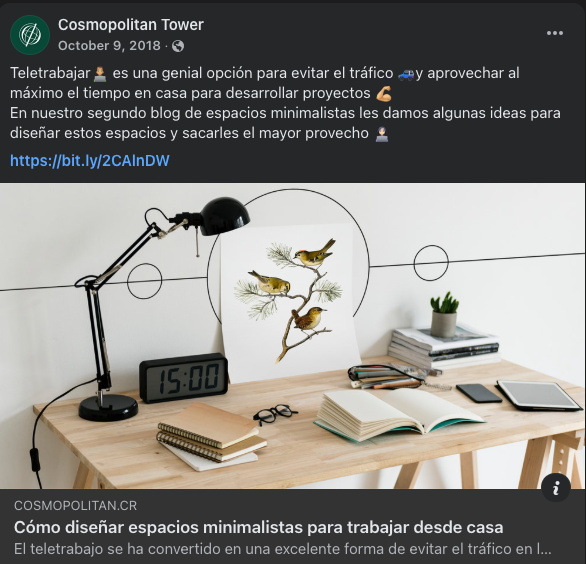Open the October 9, 2018 timestamp
The image size is (586, 564).
coord(109,46)
